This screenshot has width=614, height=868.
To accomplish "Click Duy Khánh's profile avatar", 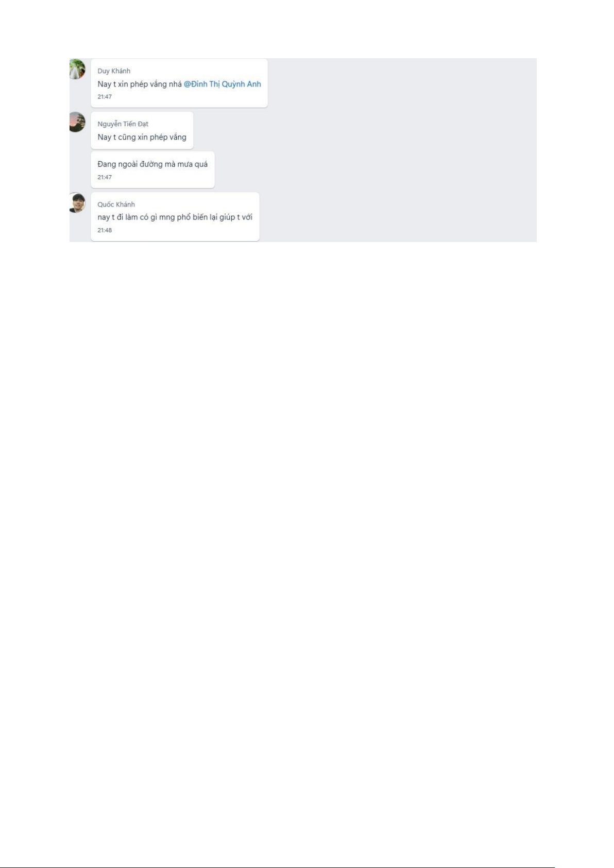I will 77,69.
